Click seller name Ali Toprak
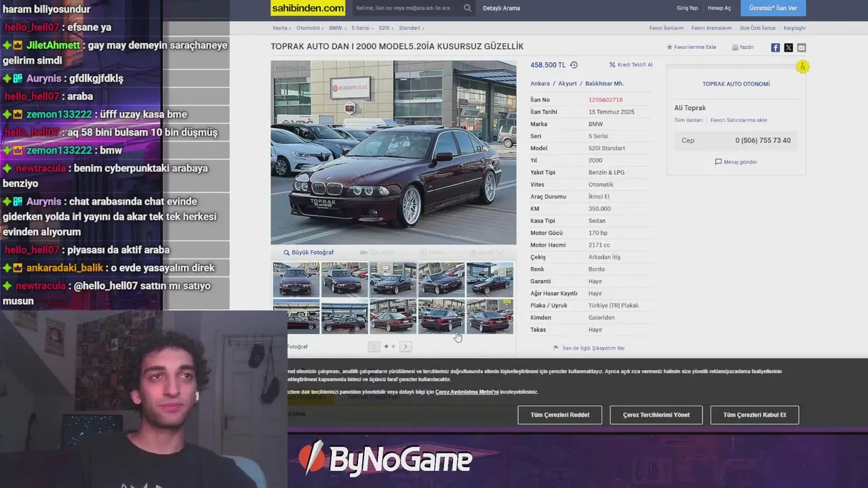This screenshot has width=868, height=488. click(x=690, y=108)
